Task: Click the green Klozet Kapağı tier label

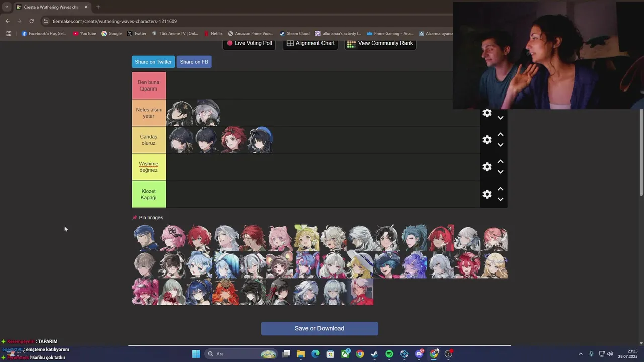Action: [x=148, y=194]
